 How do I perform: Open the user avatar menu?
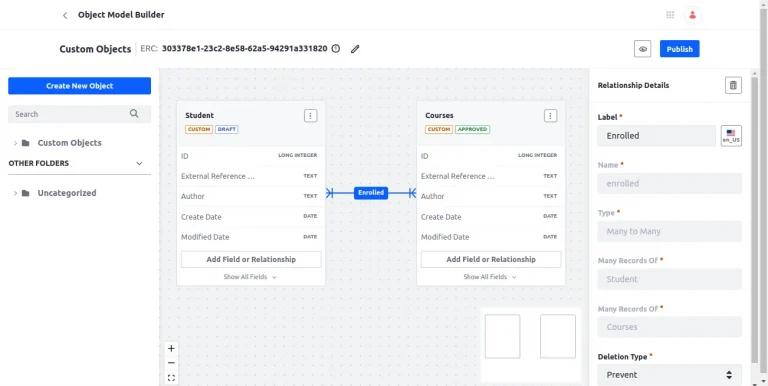click(693, 15)
